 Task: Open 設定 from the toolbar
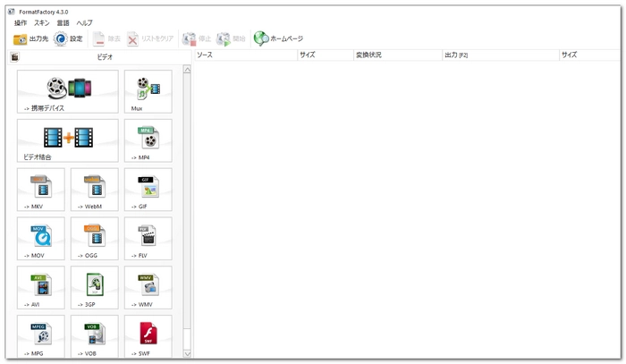click(x=69, y=38)
